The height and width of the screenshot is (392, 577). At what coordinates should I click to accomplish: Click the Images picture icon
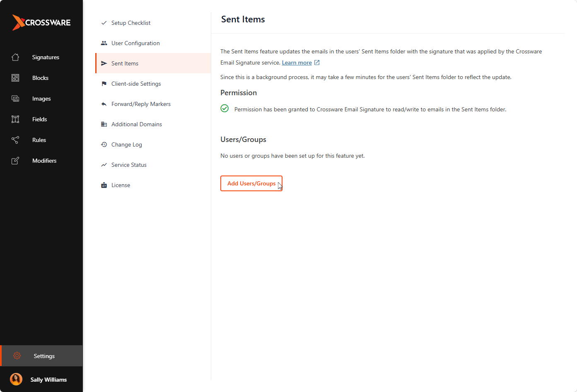15,99
